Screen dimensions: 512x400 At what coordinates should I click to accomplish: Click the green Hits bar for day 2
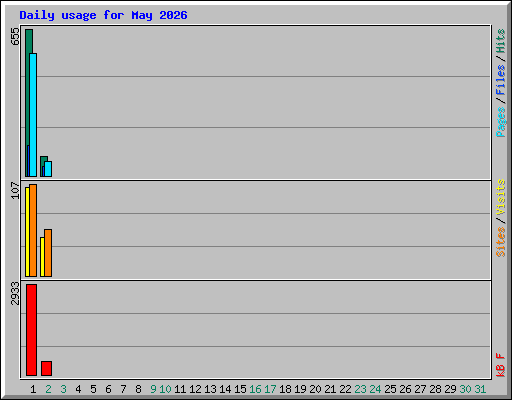click(44, 159)
